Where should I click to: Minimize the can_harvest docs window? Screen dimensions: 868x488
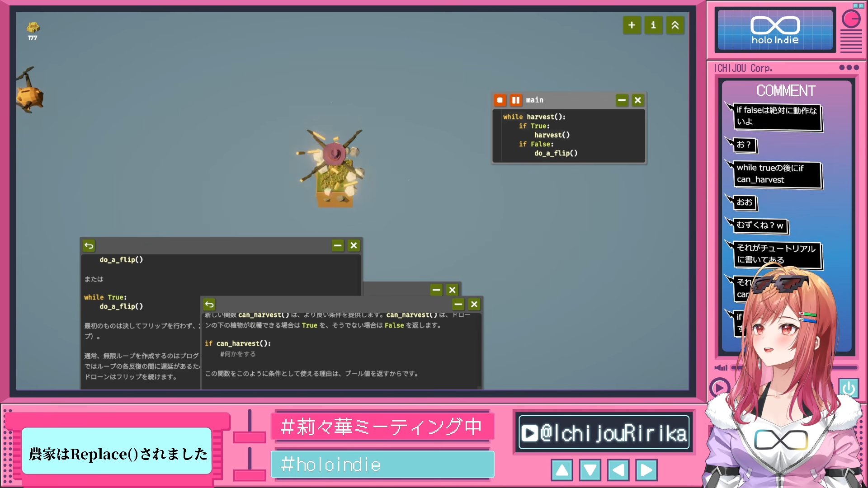point(458,305)
